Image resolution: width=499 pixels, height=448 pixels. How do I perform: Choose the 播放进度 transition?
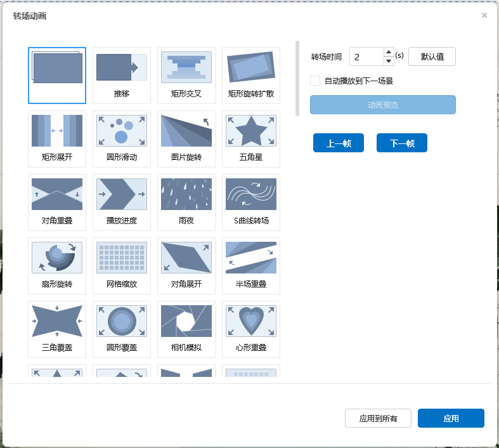tap(122, 202)
